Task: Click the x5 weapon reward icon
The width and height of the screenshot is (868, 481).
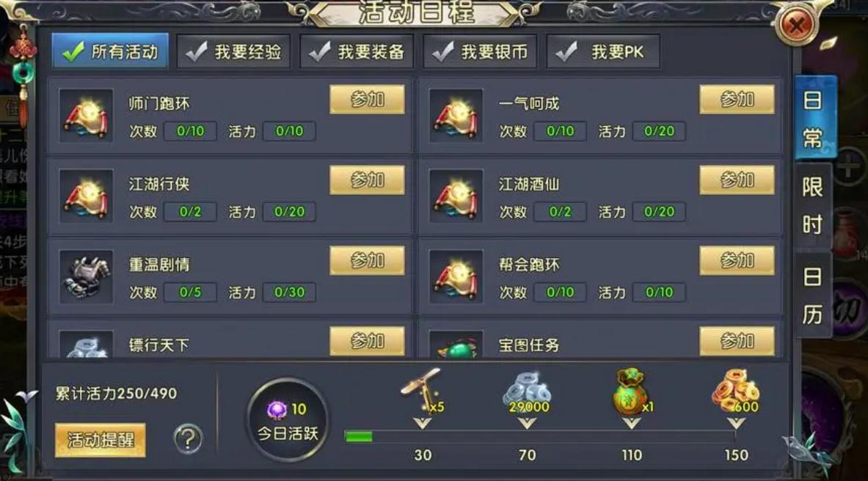Action: (x=423, y=392)
